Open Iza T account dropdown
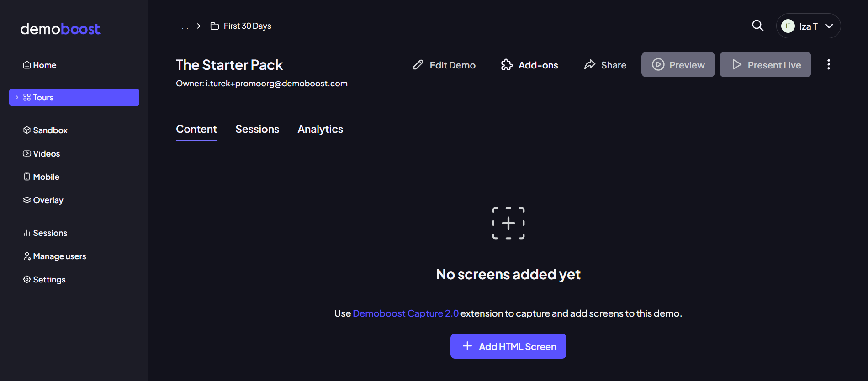The image size is (868, 381). click(x=808, y=26)
